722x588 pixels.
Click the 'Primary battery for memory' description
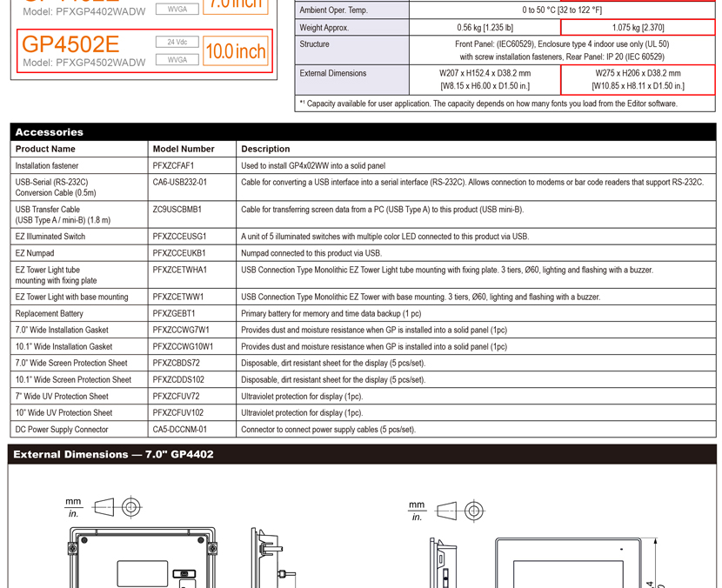point(331,313)
